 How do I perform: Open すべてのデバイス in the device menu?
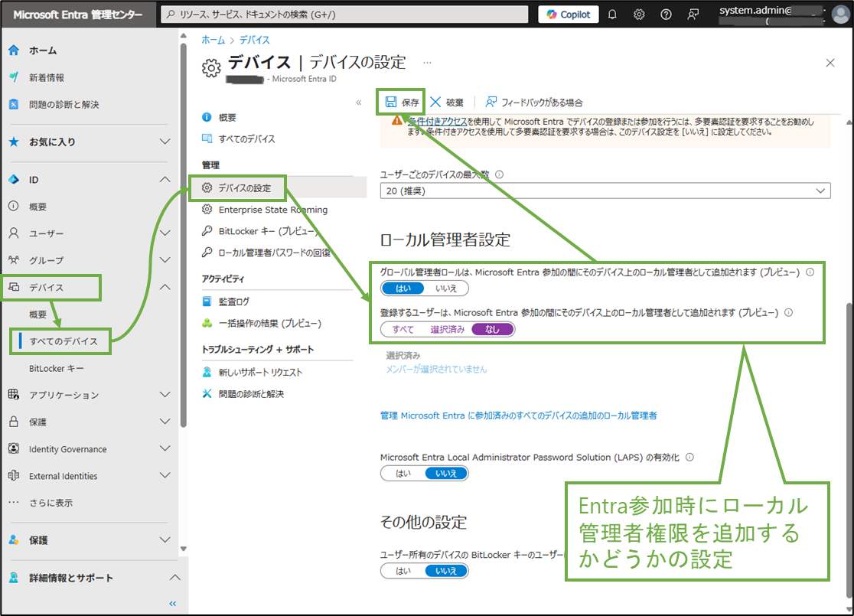click(x=246, y=139)
